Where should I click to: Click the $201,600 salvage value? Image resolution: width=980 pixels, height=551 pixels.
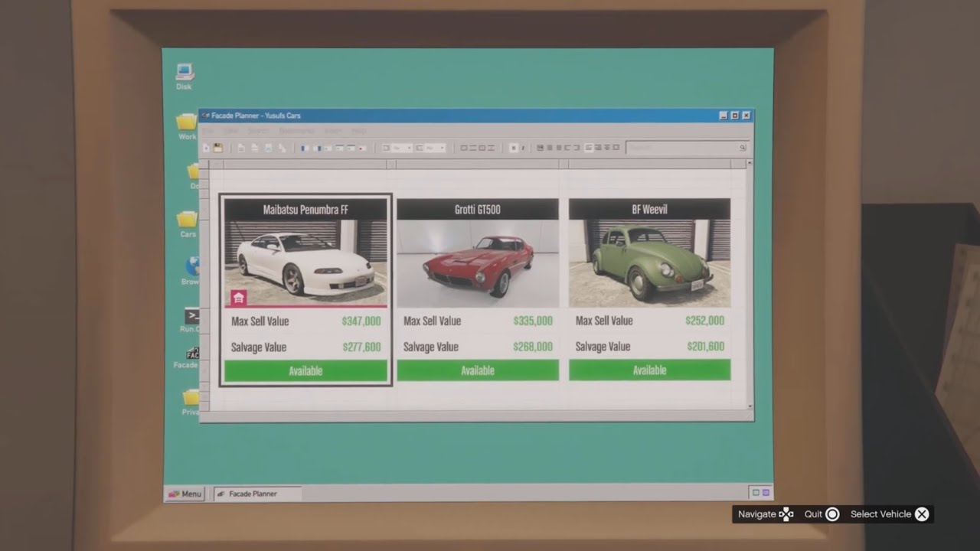704,347
